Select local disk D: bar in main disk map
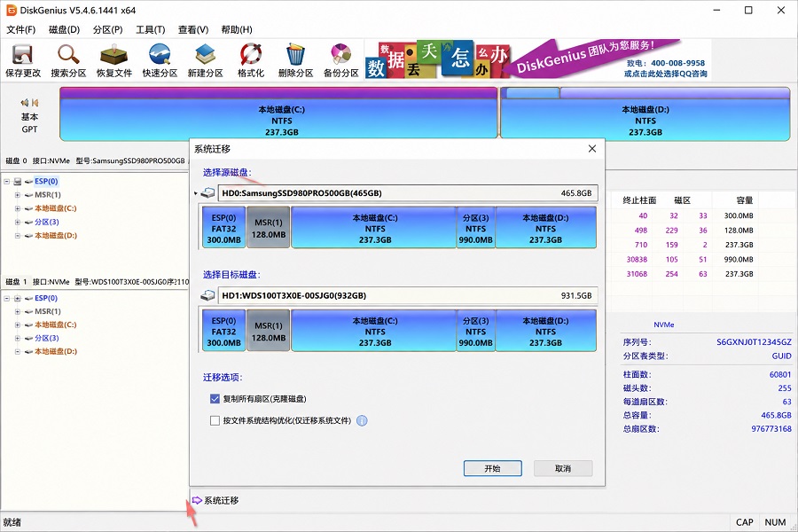This screenshot has width=798, height=532. pyautogui.click(x=645, y=113)
